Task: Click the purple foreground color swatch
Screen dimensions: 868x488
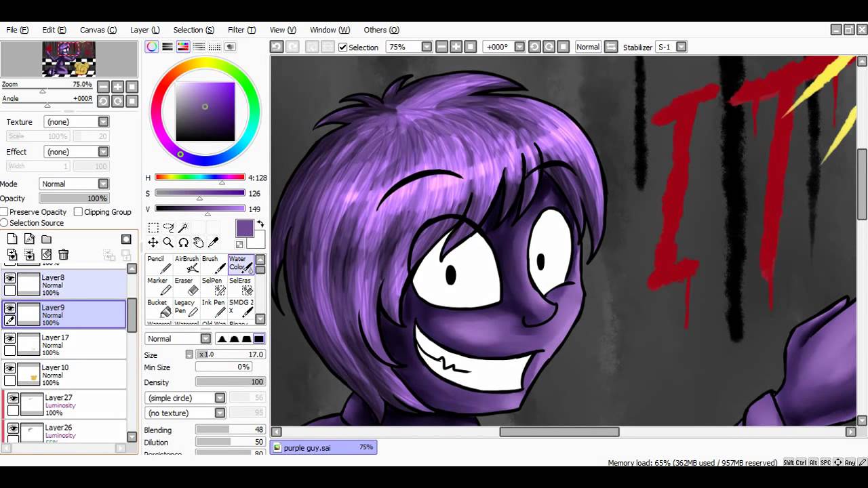Action: 244,228
